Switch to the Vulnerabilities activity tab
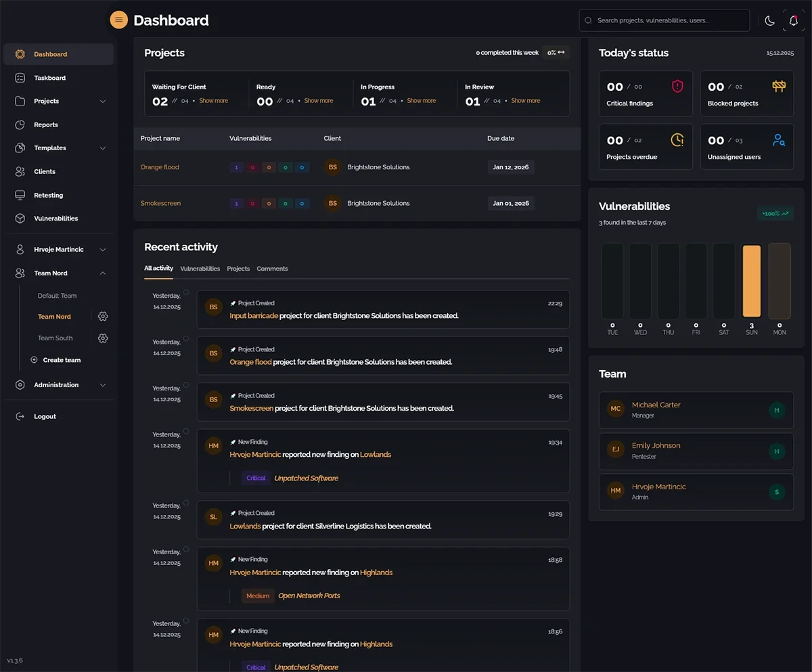Viewport: 812px width, 672px height. coord(200,269)
